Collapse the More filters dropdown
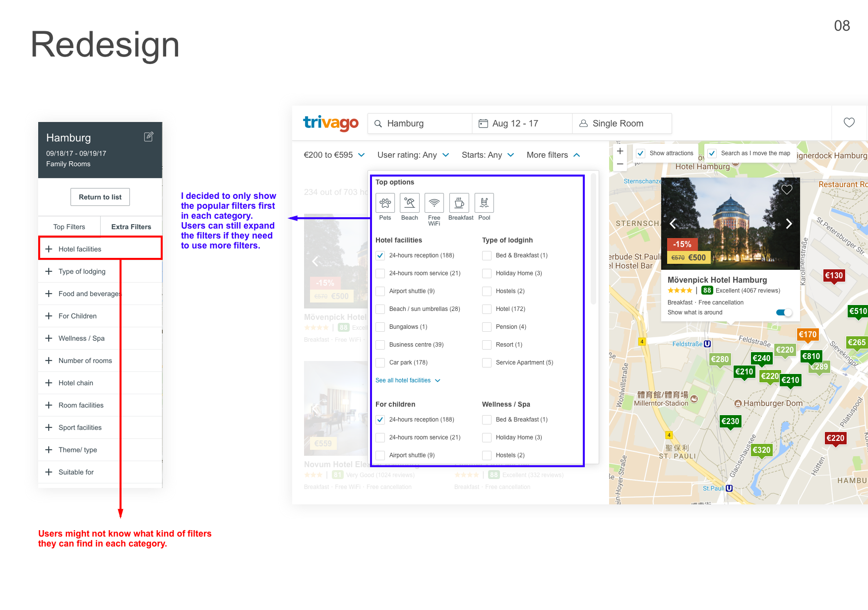This screenshot has height=610, width=868. tap(553, 155)
